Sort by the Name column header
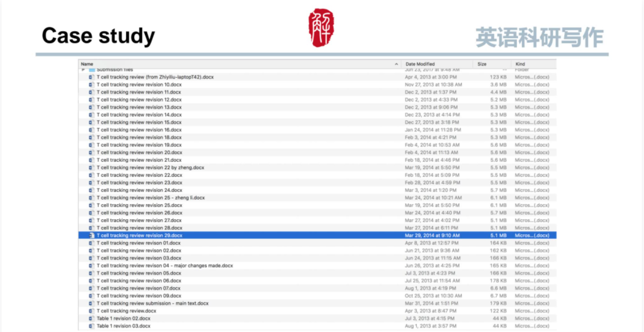The width and height of the screenshot is (644, 332). click(87, 64)
